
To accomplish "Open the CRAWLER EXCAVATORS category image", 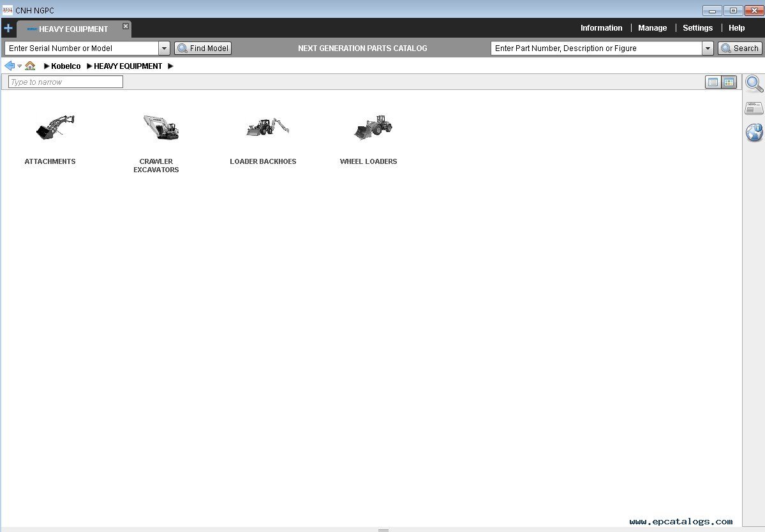I will point(161,128).
